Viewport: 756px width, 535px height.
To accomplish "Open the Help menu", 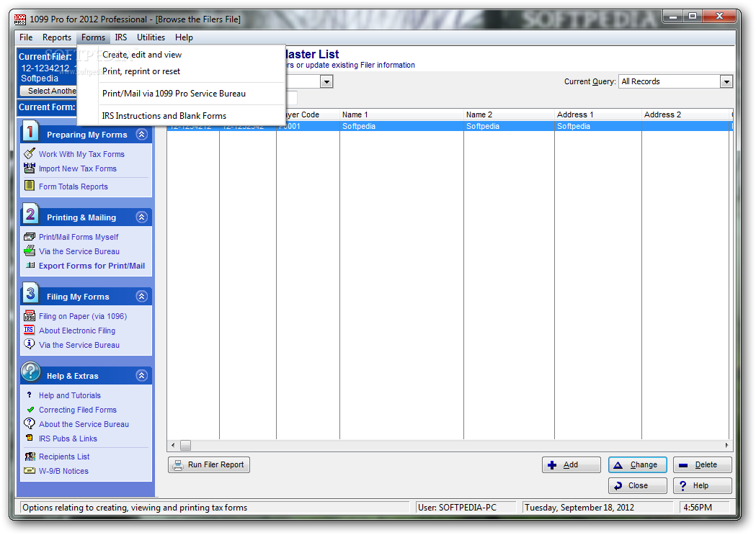I will 184,37.
